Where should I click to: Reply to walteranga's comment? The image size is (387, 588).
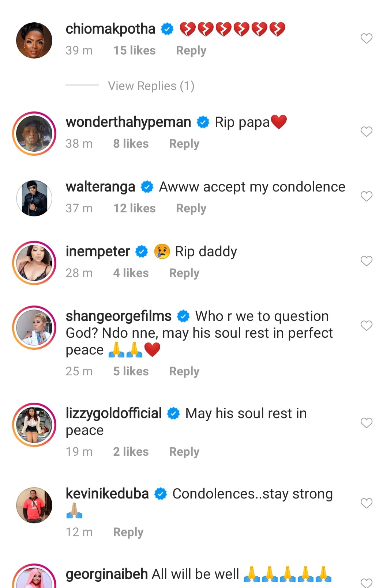pyautogui.click(x=191, y=208)
